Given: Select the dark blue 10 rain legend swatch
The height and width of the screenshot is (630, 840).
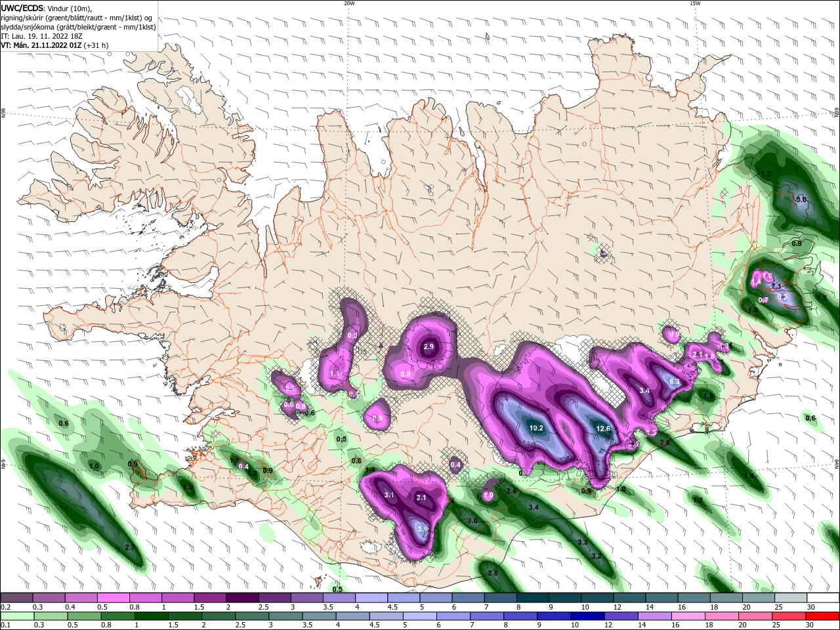Looking at the screenshot, I should pos(587,616).
